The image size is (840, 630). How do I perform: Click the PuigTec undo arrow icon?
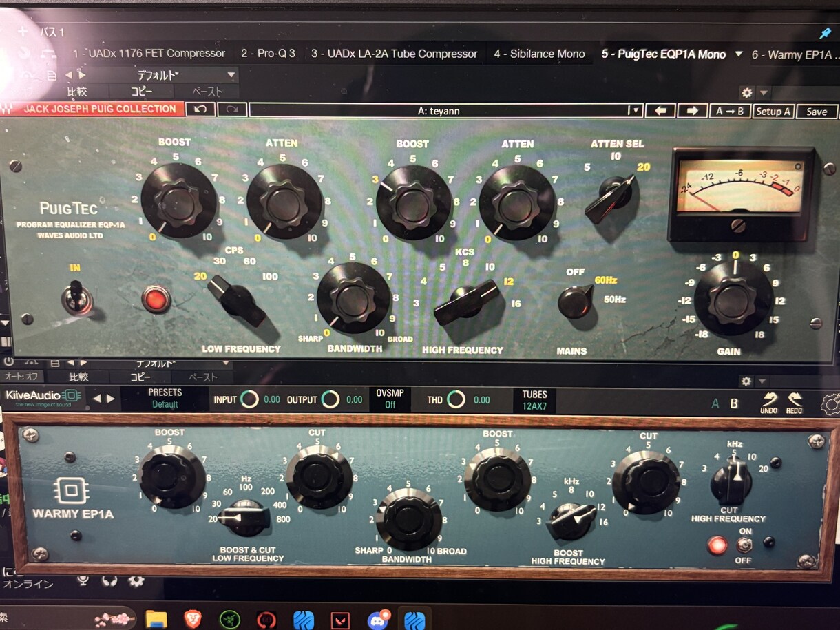[200, 109]
